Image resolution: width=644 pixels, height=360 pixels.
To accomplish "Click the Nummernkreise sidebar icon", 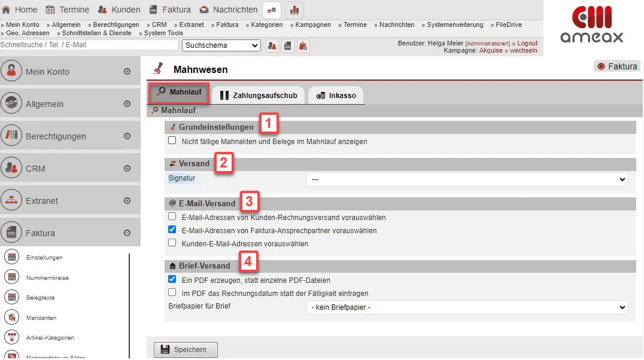I will click(11, 277).
